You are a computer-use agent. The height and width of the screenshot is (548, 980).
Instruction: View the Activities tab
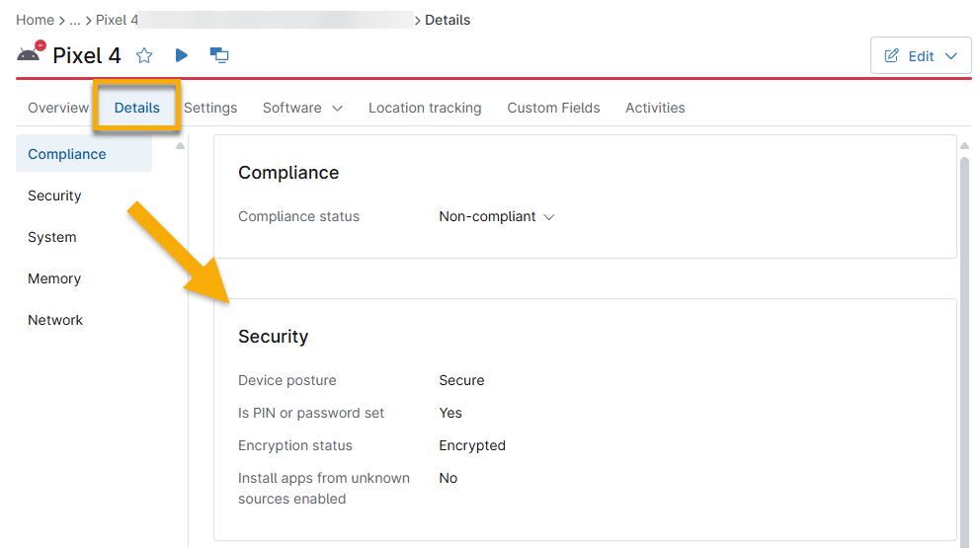pyautogui.click(x=655, y=108)
